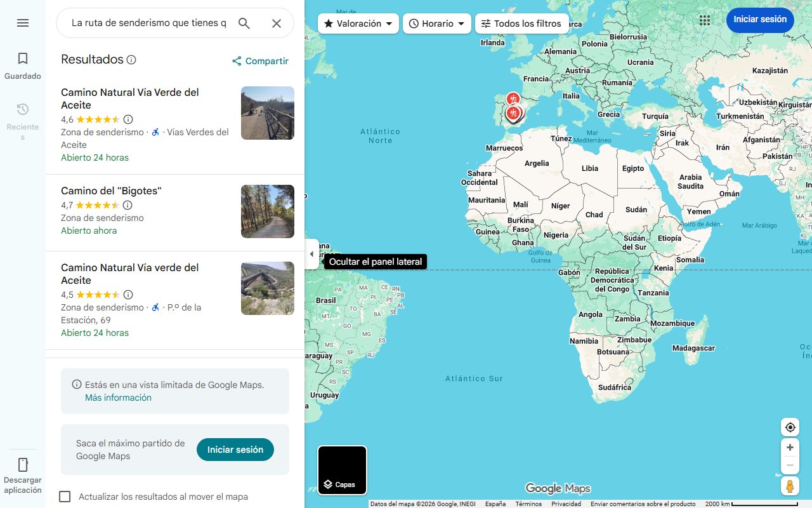The width and height of the screenshot is (812, 508).
Task: Open the Google apps grid
Action: [704, 20]
